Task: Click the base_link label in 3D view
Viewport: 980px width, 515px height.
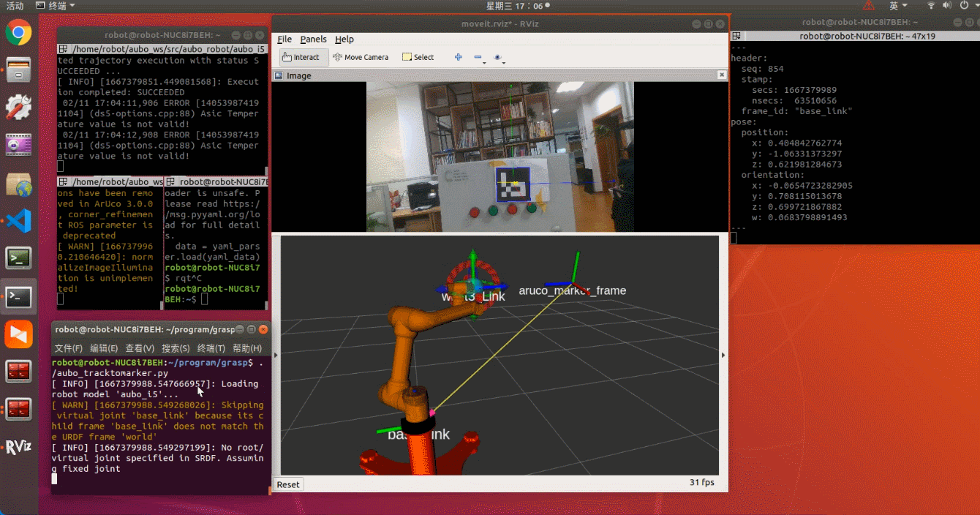Action: coord(418,435)
